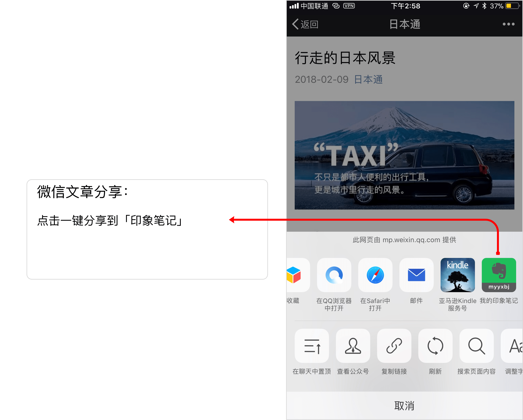Open the three-dot more menu

(x=509, y=24)
